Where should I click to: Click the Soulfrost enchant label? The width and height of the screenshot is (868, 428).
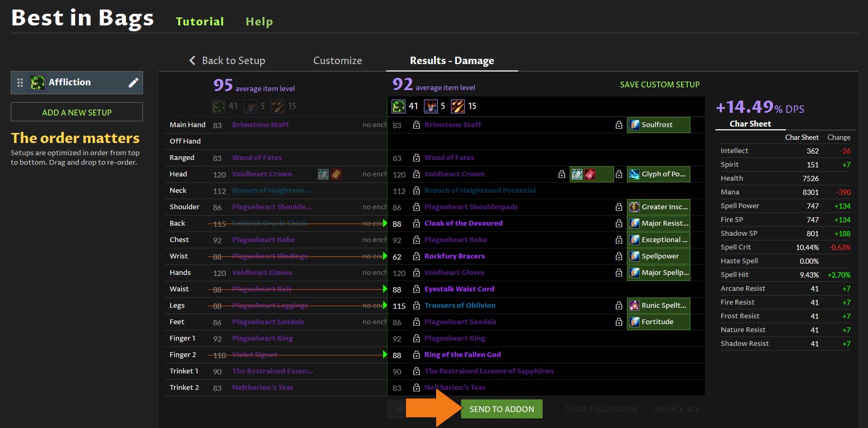(x=657, y=125)
